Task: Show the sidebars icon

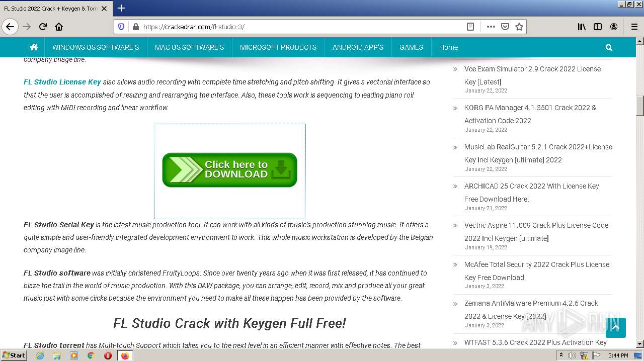Action: click(x=598, y=27)
